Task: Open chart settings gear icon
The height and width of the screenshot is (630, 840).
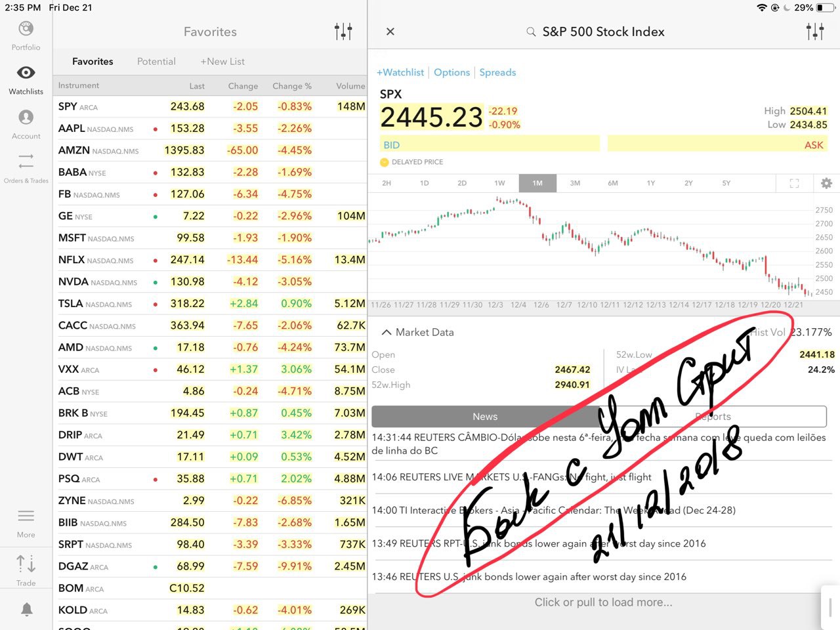Action: click(826, 183)
